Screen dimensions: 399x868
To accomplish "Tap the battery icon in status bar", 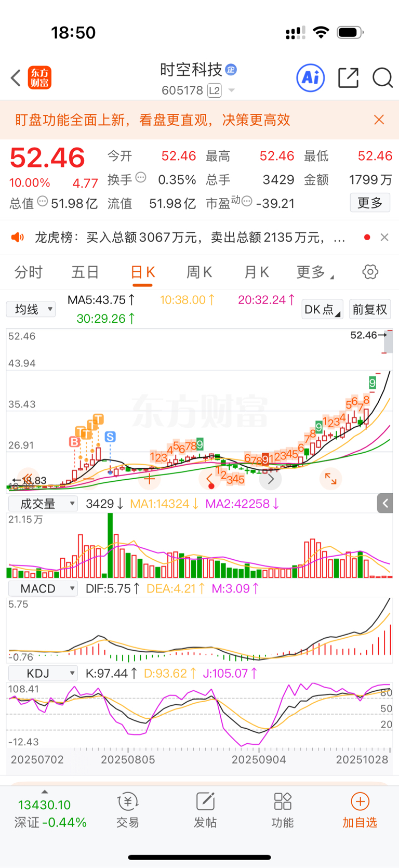I will (350, 33).
